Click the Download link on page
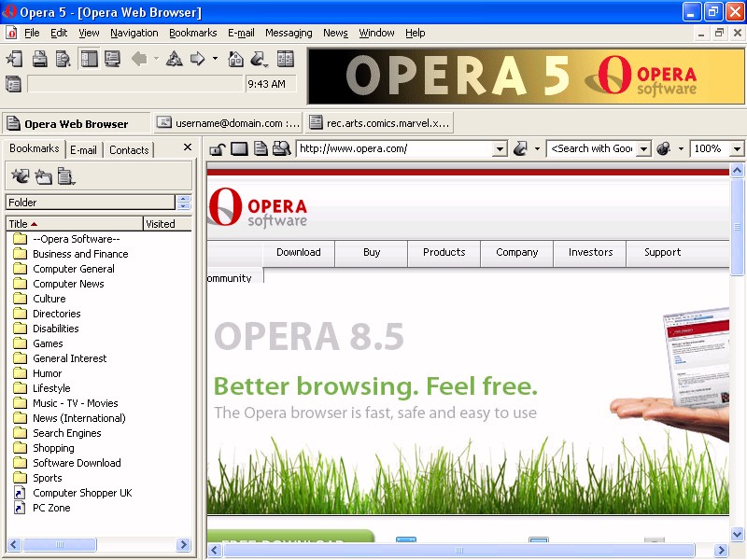Viewport: 747px width, 560px height. pyautogui.click(x=299, y=252)
